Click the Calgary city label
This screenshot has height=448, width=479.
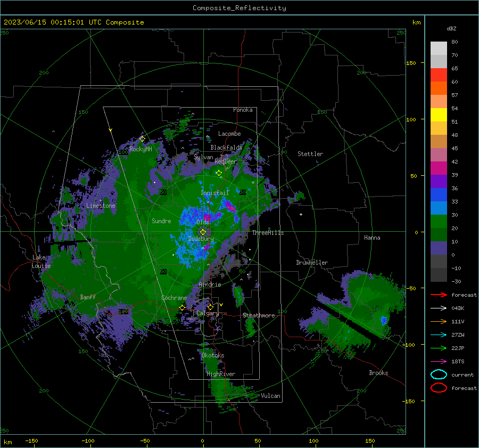click(208, 313)
